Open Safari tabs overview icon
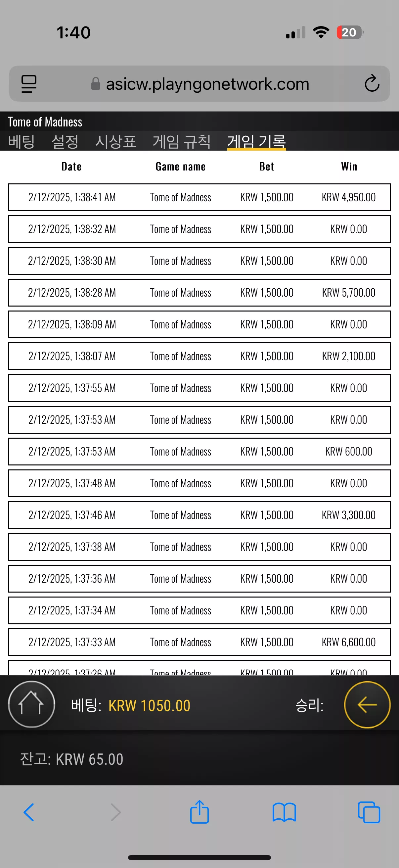Viewport: 399px width, 868px height. pyautogui.click(x=369, y=812)
